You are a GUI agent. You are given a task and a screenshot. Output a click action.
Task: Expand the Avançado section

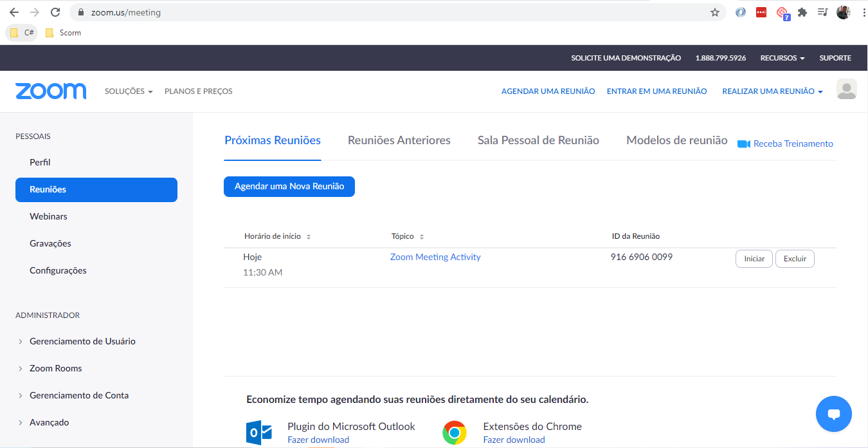click(43, 422)
